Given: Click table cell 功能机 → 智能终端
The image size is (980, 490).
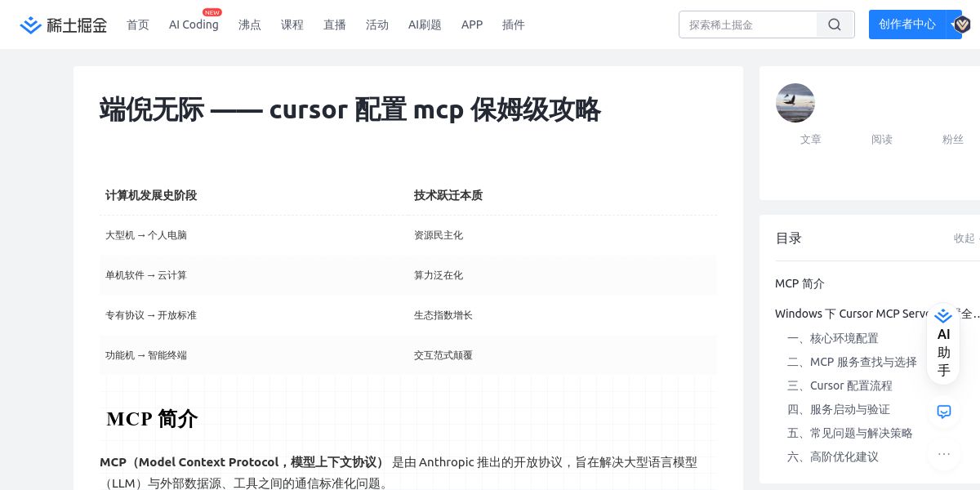Looking at the screenshot, I should (146, 355).
